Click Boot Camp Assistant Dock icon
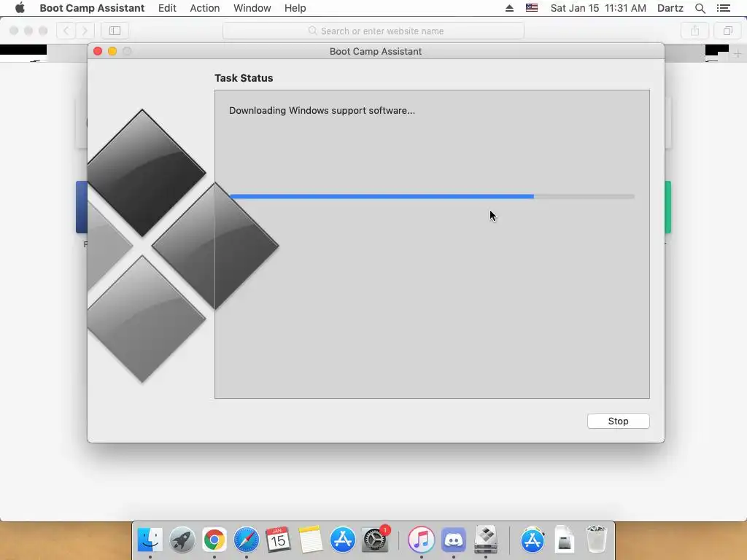Viewport: 747px width, 560px height. 486,540
